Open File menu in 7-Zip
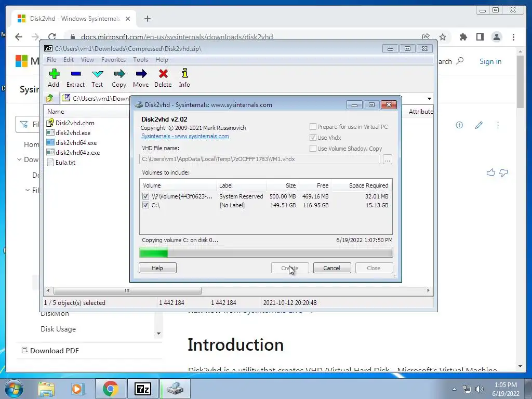The image size is (532, 399). pos(51,60)
